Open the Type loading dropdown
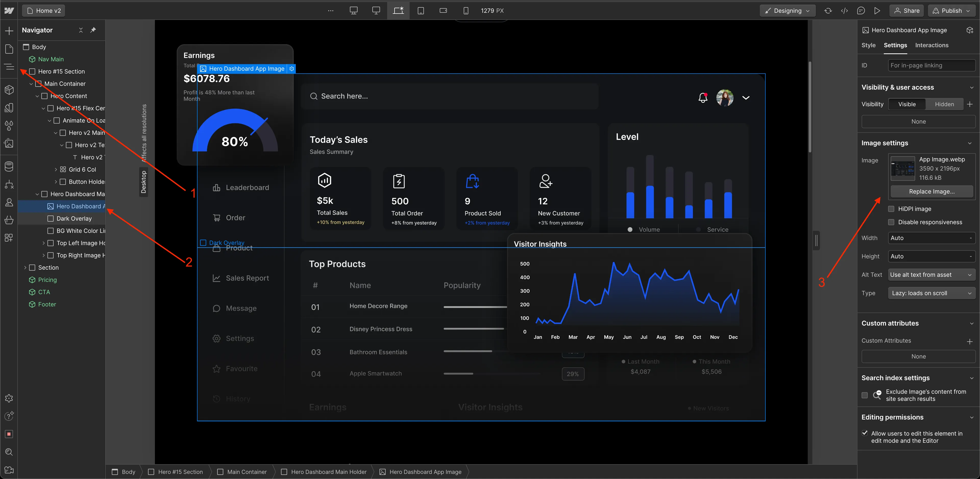980x479 pixels. pyautogui.click(x=931, y=293)
